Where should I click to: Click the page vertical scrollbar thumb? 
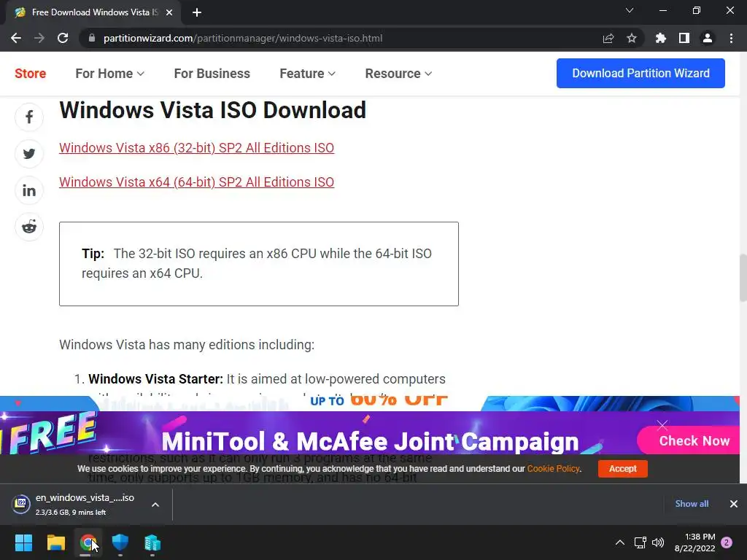point(743,278)
